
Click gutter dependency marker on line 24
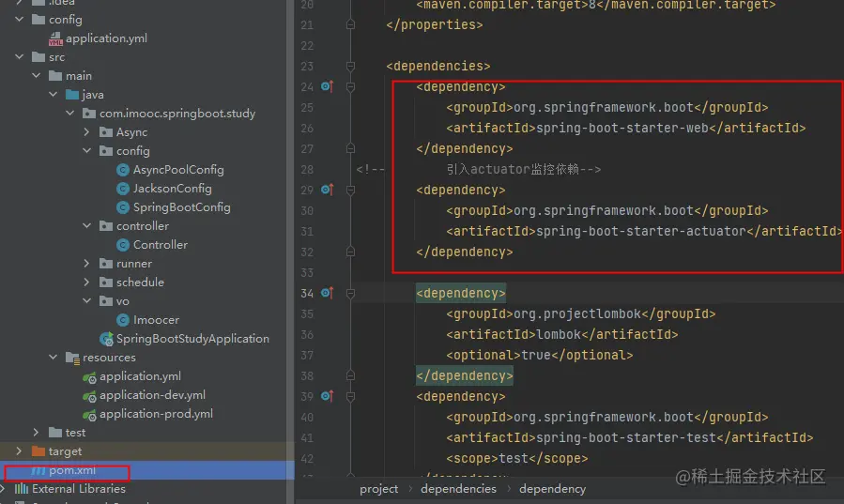coord(327,86)
